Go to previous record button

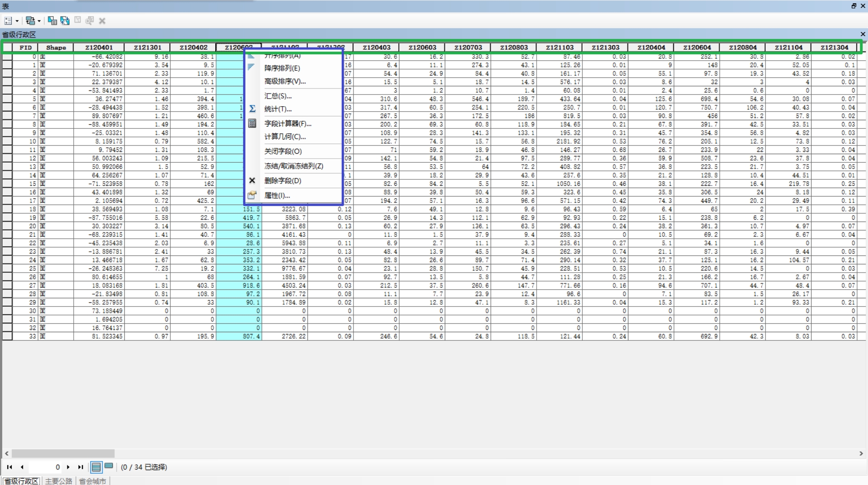pos(22,467)
